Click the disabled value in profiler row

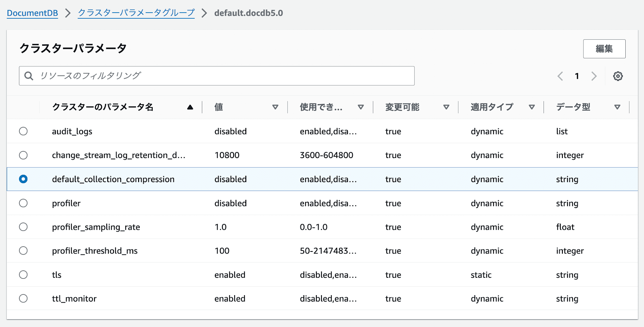pyautogui.click(x=231, y=203)
